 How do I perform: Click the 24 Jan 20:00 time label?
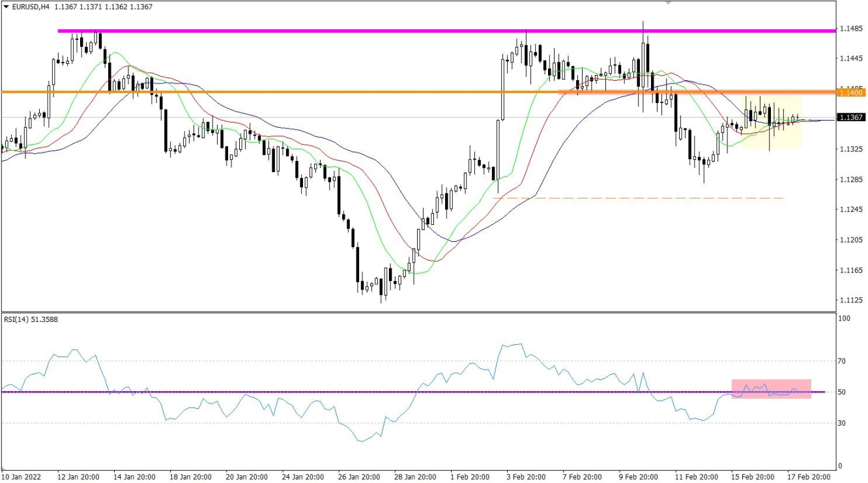pos(304,477)
